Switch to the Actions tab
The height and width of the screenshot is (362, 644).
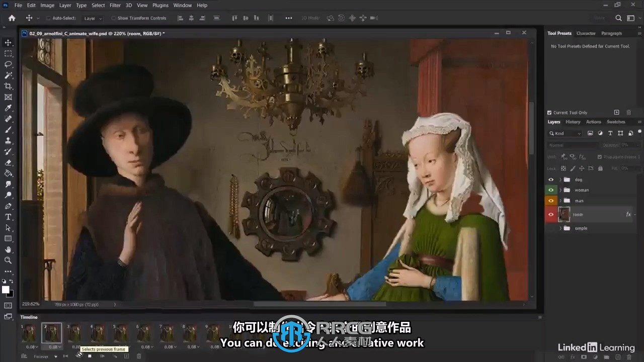click(x=593, y=122)
